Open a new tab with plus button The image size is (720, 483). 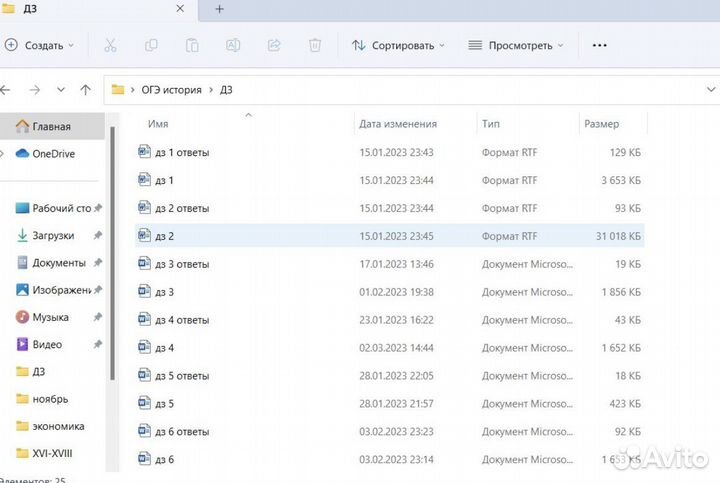coord(219,9)
